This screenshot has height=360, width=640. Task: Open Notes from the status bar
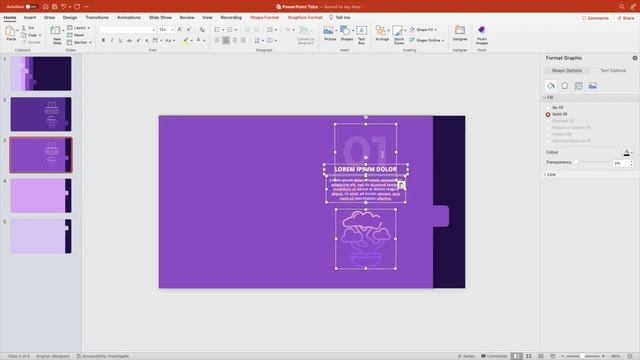tap(466, 356)
